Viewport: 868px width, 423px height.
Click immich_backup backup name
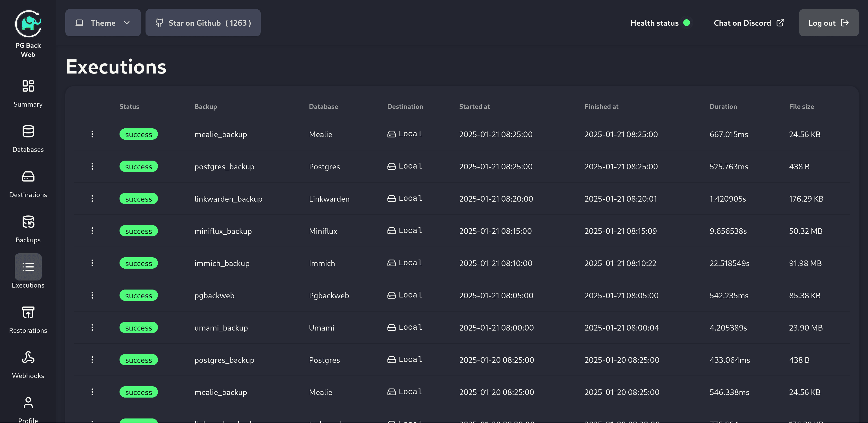click(222, 263)
